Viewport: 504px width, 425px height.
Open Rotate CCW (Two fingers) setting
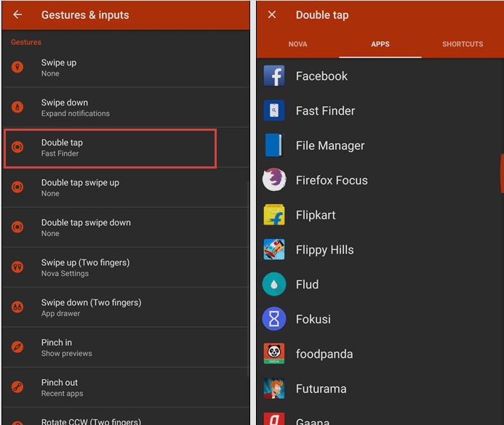(126, 417)
